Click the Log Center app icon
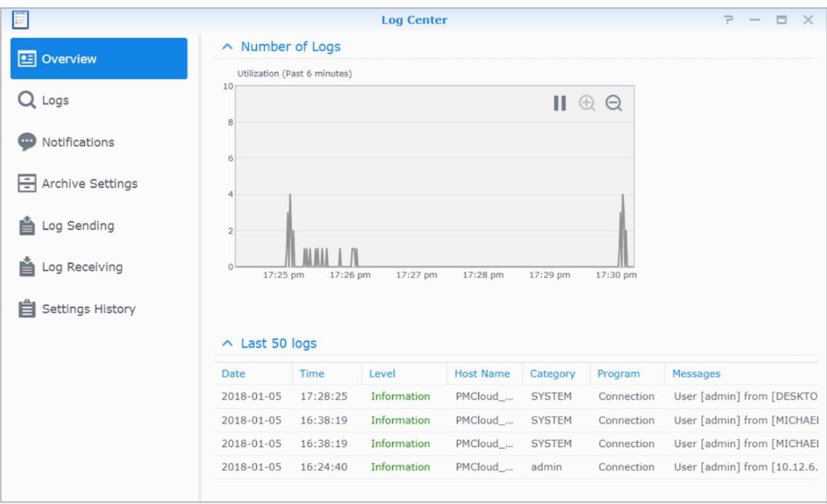 pyautogui.click(x=20, y=19)
